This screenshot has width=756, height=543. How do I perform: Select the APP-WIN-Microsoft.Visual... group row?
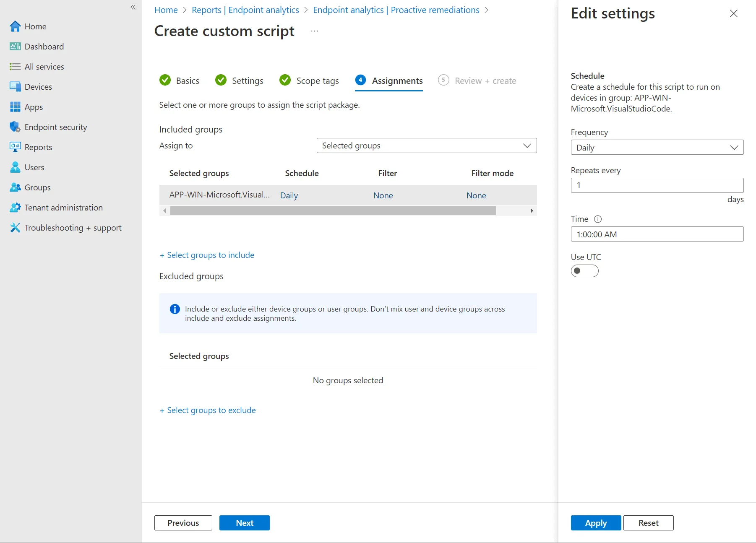348,195
